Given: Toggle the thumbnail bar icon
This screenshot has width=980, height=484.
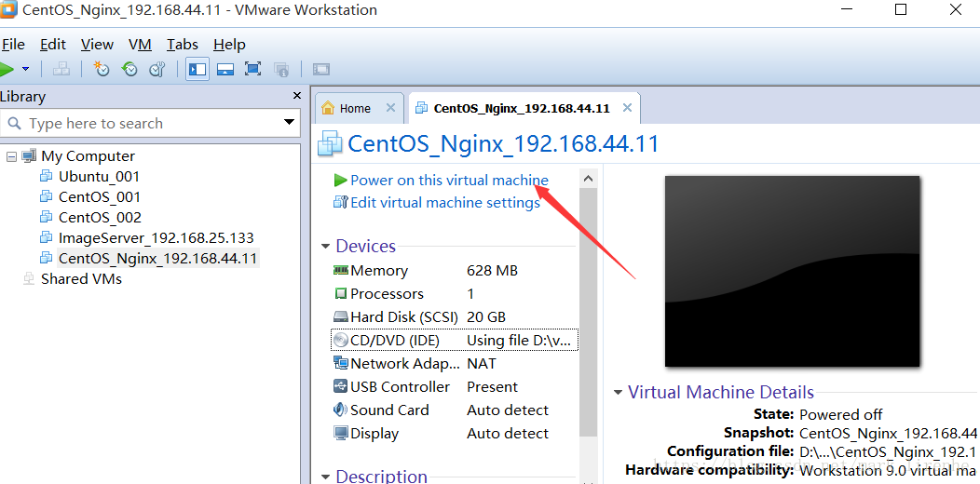Looking at the screenshot, I should (x=225, y=69).
